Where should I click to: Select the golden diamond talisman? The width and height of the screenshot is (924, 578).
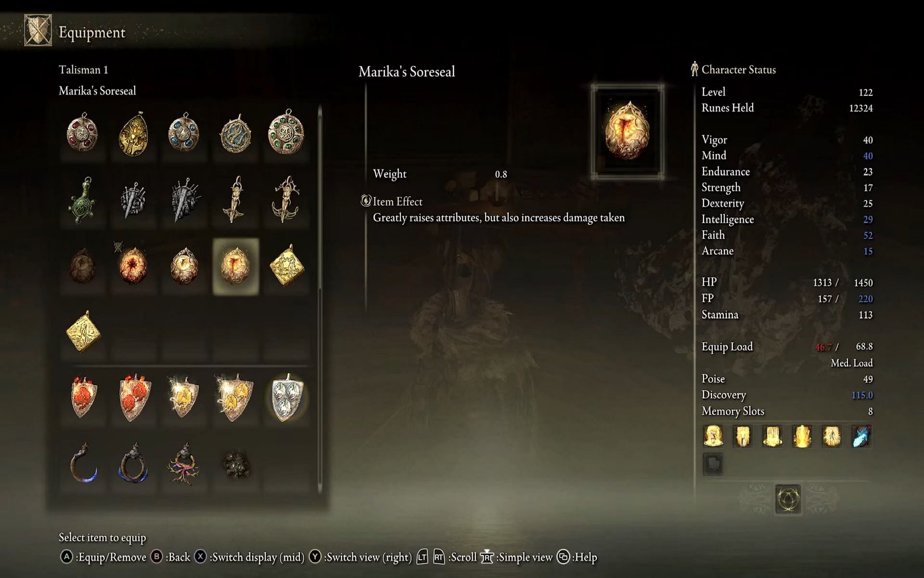point(286,266)
